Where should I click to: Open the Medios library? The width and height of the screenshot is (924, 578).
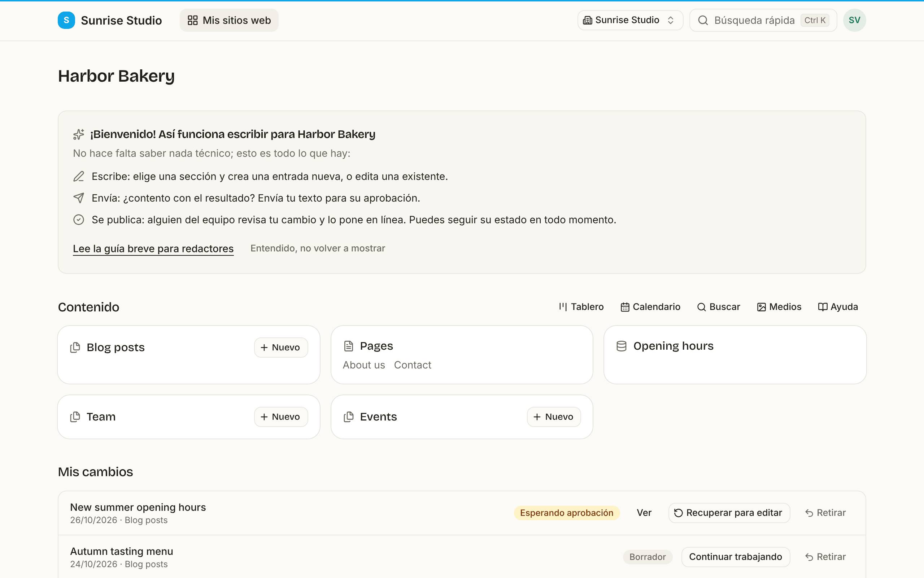pyautogui.click(x=779, y=307)
